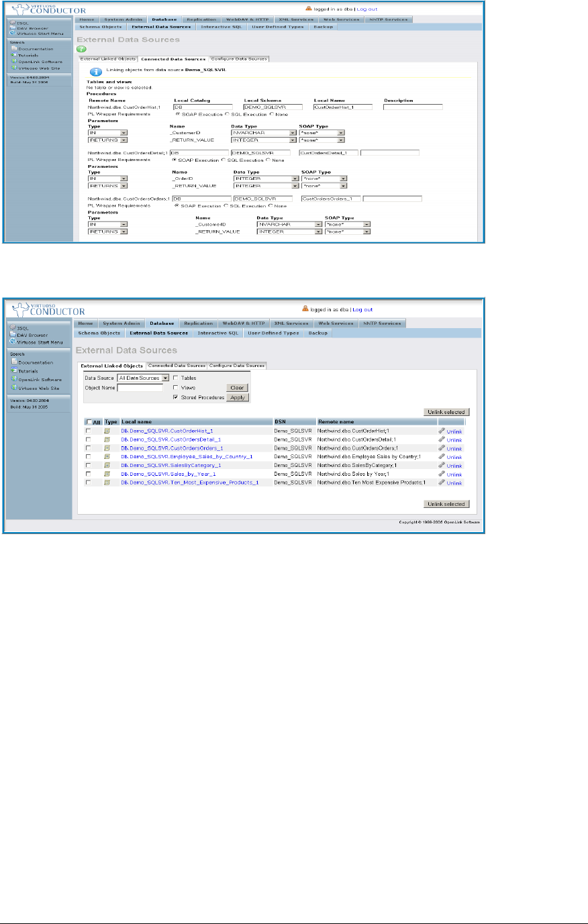Click the Apply filter button
This screenshot has width=588, height=924.
(238, 397)
